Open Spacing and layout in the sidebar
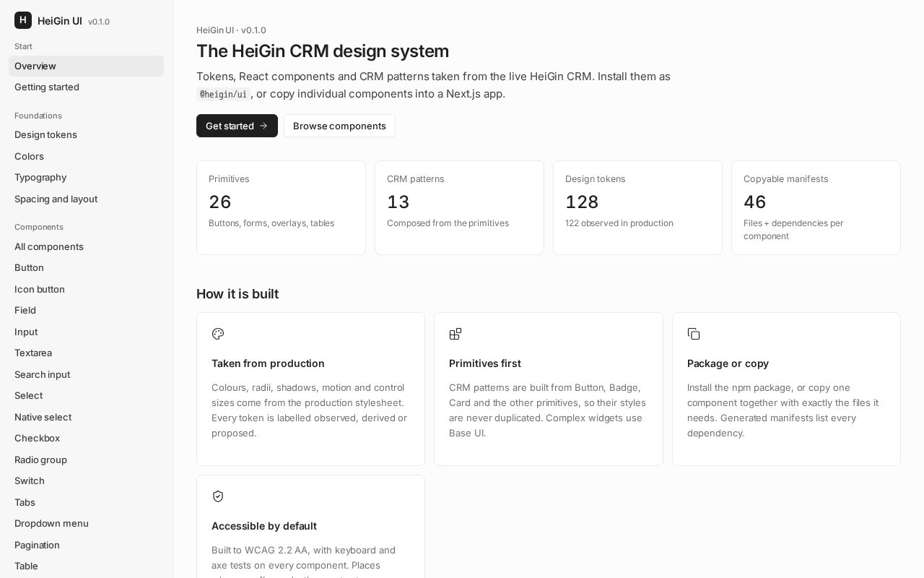Screen dimensions: 924x578 (x=86, y=199)
